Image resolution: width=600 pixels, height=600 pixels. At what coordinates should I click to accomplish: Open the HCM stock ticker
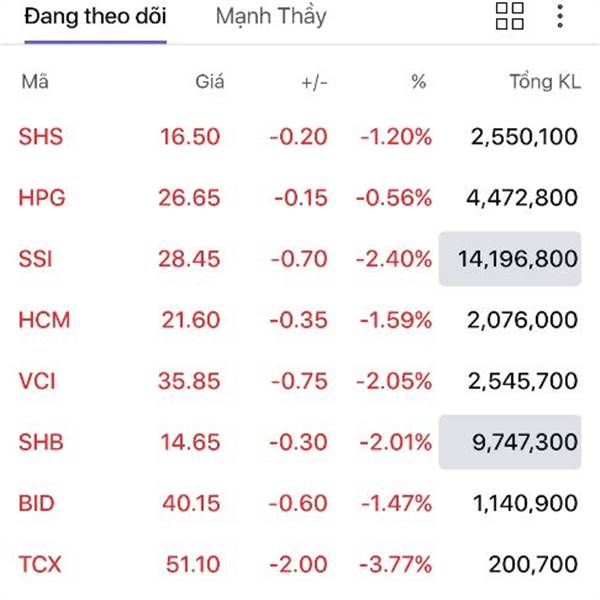[44, 320]
